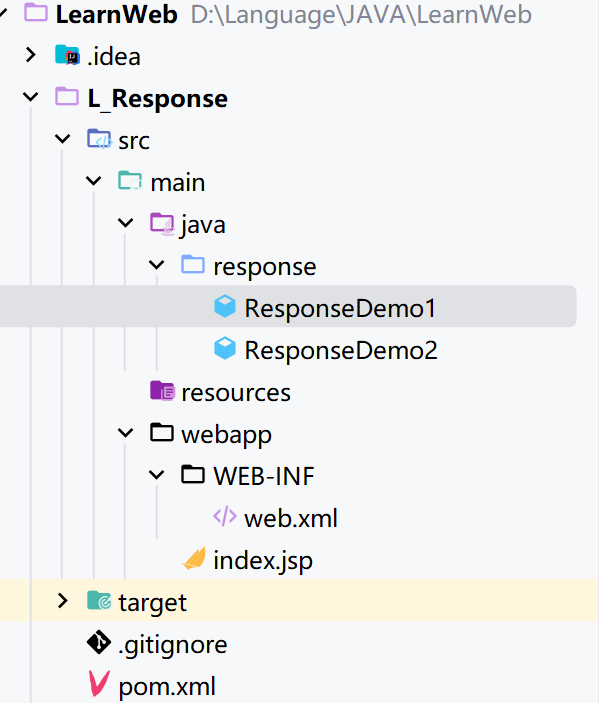Click the target folder icon

pyautogui.click(x=98, y=602)
